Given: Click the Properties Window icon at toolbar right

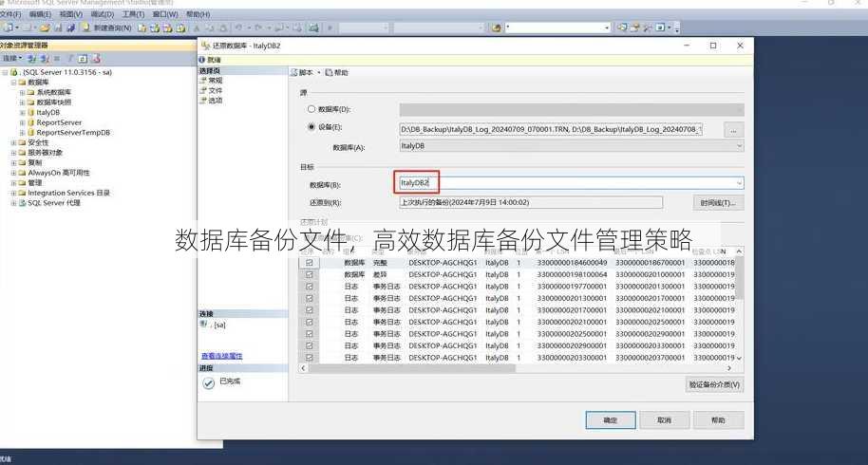Looking at the screenshot, I should pyautogui.click(x=635, y=28).
